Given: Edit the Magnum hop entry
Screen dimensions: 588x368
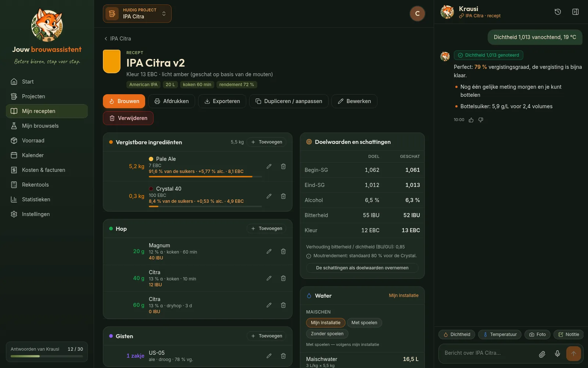Looking at the screenshot, I should (269, 251).
